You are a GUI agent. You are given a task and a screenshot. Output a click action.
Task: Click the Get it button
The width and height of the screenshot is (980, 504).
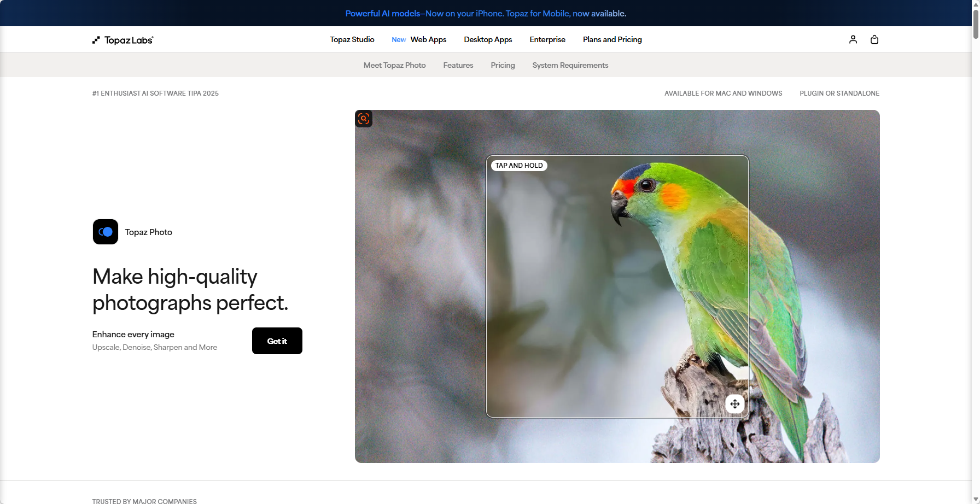coord(277,341)
